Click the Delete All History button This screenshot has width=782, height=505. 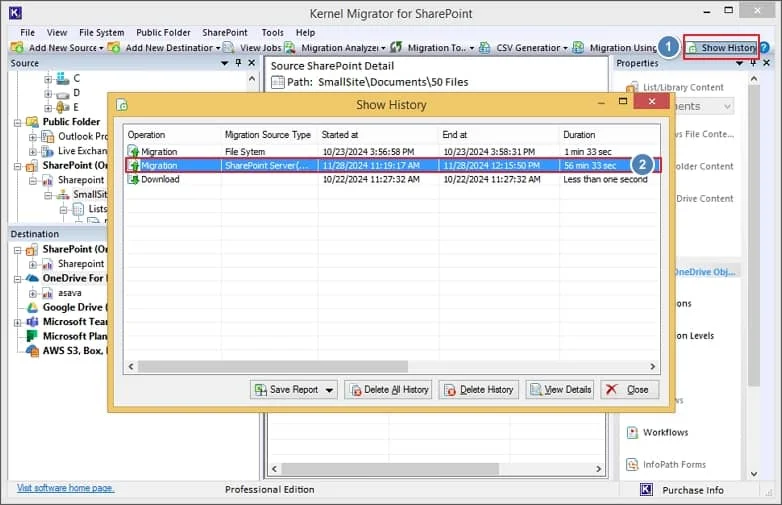coord(390,390)
